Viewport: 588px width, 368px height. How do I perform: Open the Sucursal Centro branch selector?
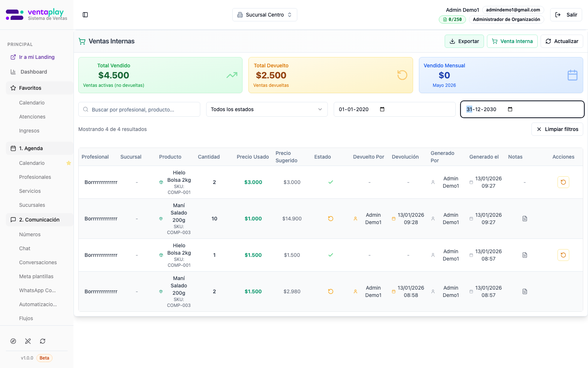click(x=265, y=15)
